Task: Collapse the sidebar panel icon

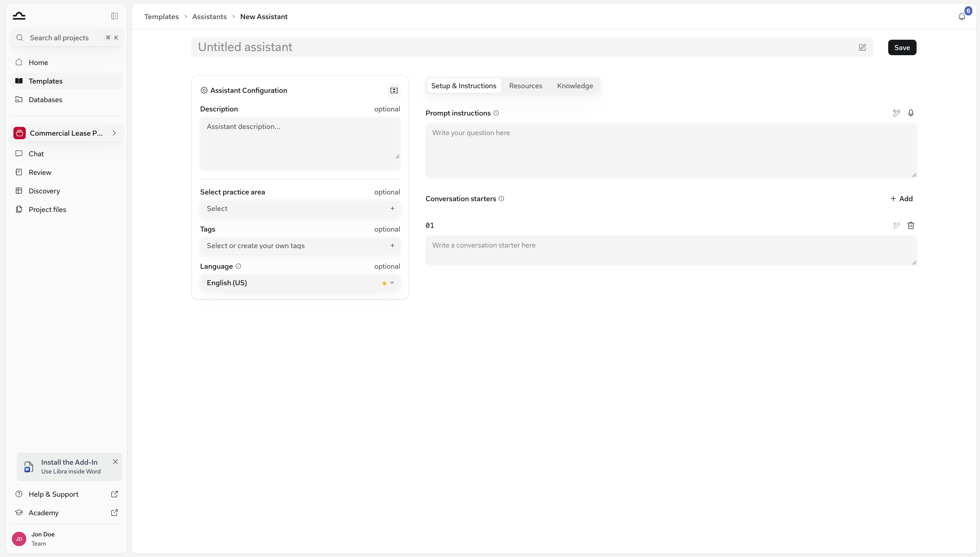Action: 114,16
